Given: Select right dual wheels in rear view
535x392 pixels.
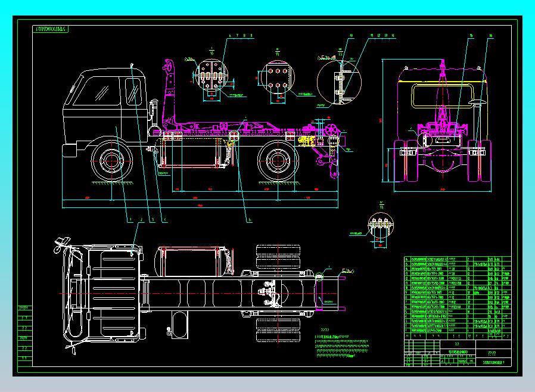Looking at the screenshot, I should tap(480, 160).
